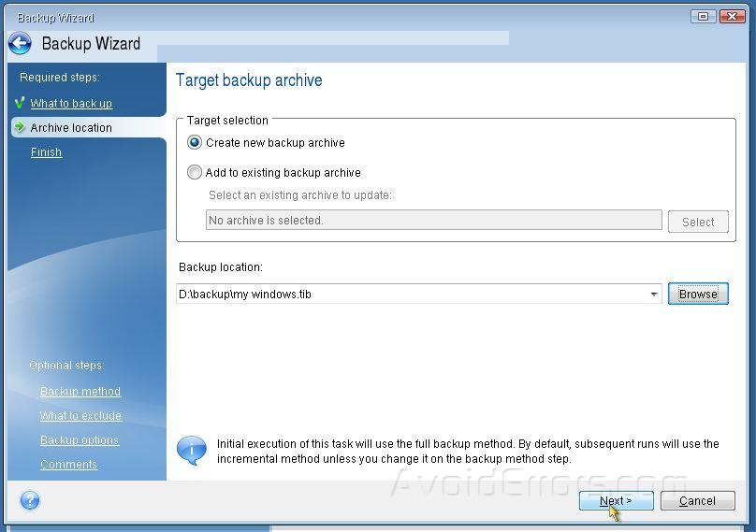Select Create new backup archive option

195,143
